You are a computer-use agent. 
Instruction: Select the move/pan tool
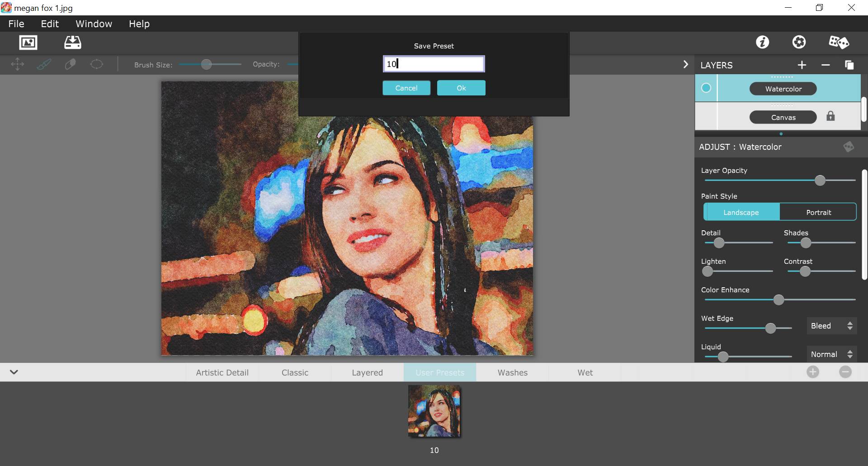point(17,64)
